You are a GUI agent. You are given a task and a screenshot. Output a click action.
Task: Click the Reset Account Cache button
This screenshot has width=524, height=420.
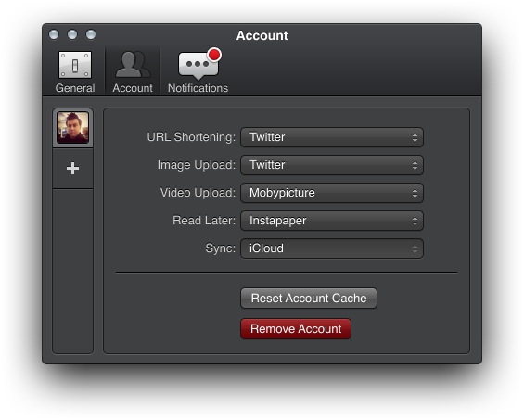tap(309, 298)
